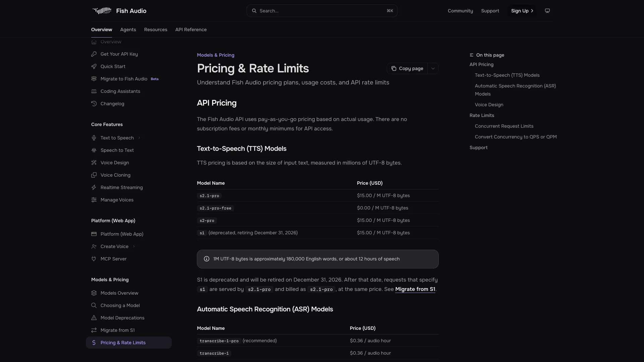Open the Migrate from S1 inline link

coord(415,289)
